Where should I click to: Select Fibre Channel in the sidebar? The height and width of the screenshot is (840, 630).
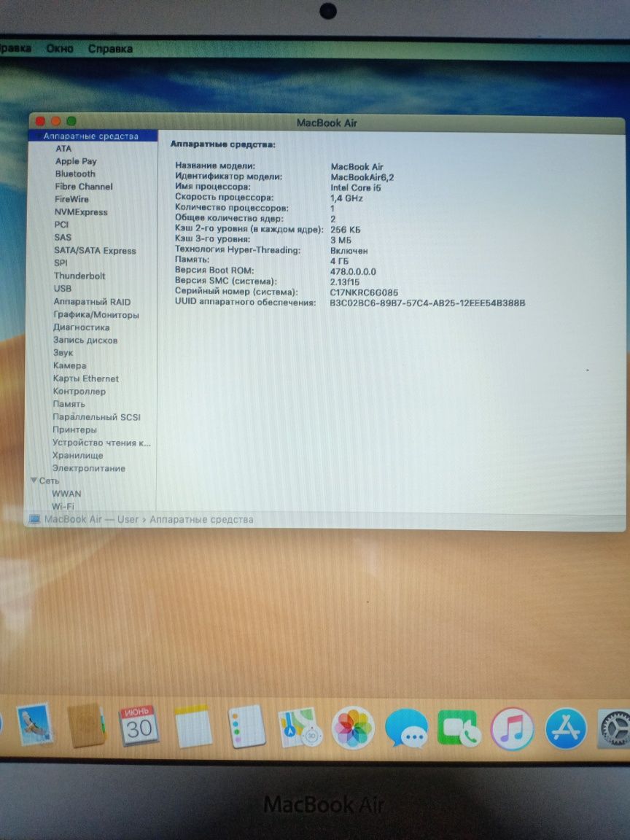[x=84, y=187]
